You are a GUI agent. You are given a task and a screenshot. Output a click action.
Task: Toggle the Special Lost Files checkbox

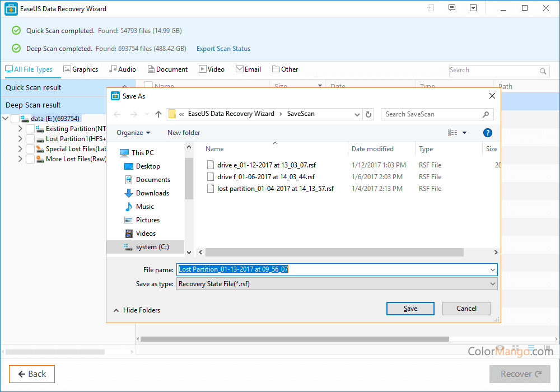tap(30, 149)
